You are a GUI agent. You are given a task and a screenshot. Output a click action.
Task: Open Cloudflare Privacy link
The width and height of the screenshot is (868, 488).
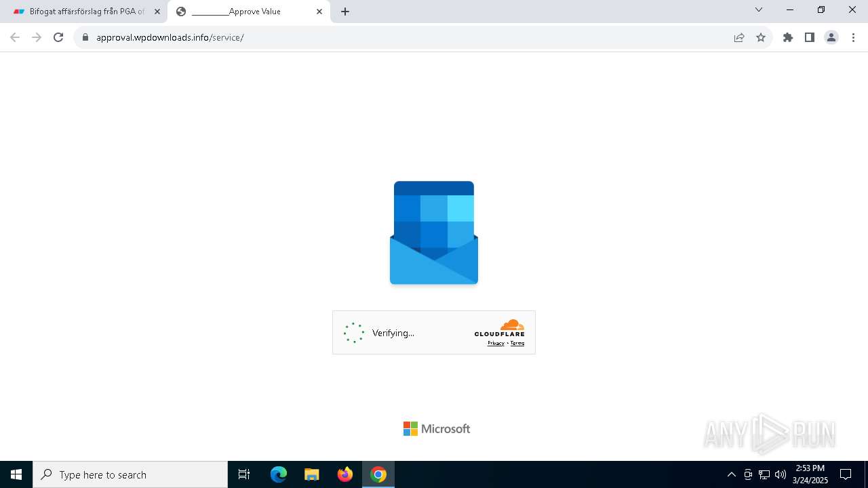496,343
